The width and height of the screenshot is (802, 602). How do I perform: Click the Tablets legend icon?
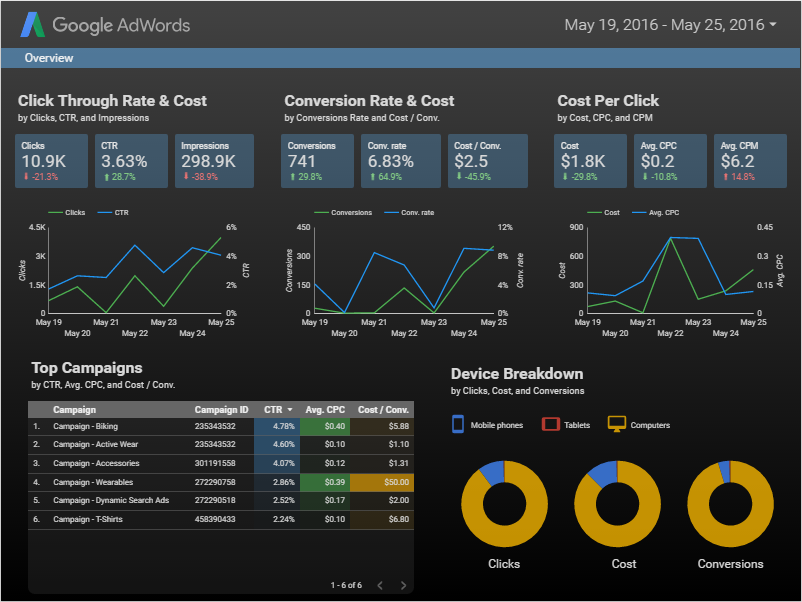tap(551, 425)
